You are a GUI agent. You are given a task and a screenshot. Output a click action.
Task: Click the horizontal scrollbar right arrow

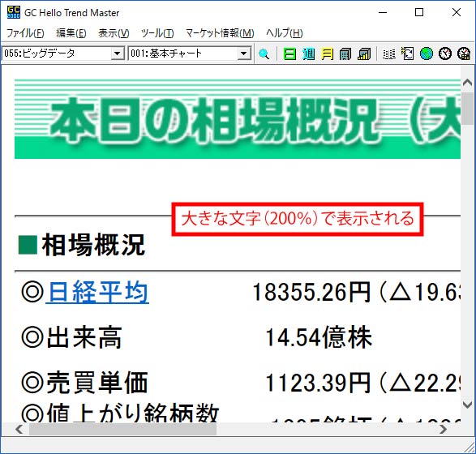tap(444, 429)
